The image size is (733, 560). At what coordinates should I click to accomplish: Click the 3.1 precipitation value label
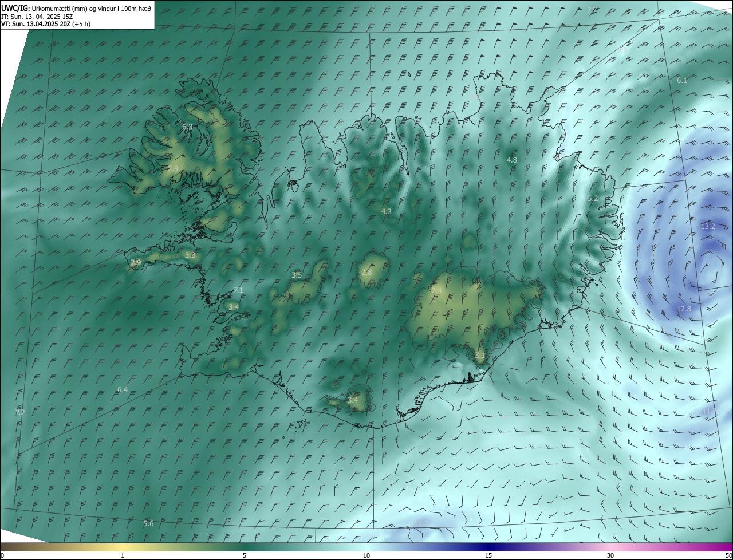[x=480, y=356]
